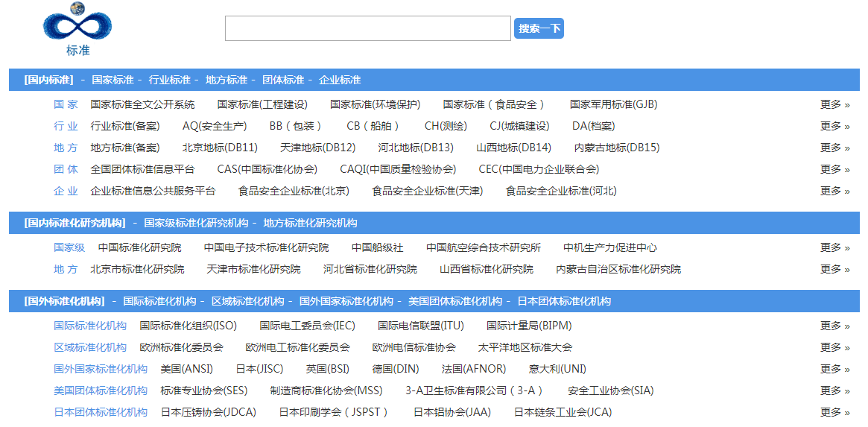The image size is (868, 427).
Task: Open CAS(中国标准化协会) link
Action: [267, 169]
